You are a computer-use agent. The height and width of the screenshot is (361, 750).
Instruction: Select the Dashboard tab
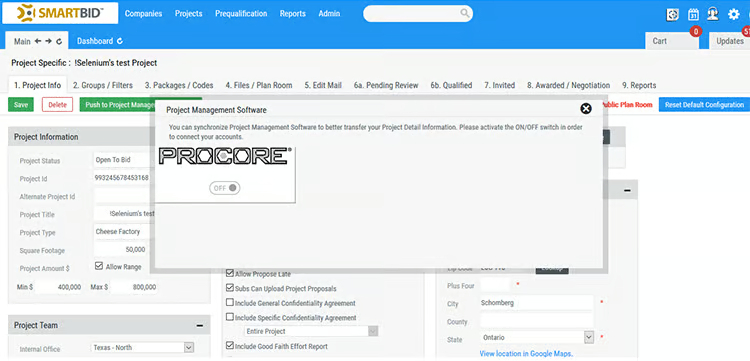pyautogui.click(x=95, y=41)
